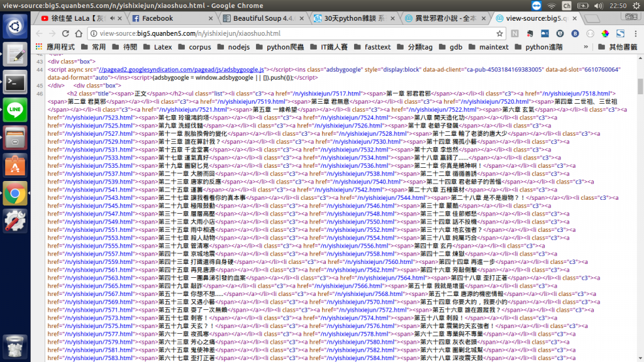The image size is (644, 362).
Task: Open the apps grid icon in bookmarks bar
Action: pos(39,47)
